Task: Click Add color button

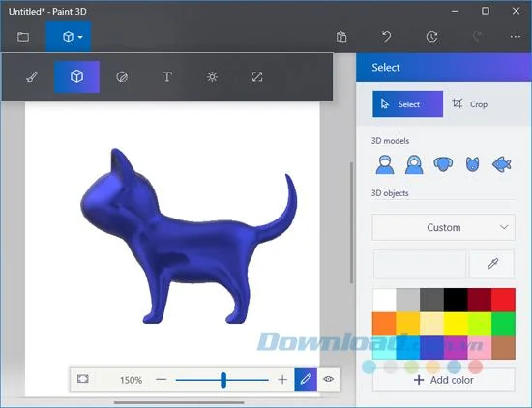Action: tap(443, 380)
